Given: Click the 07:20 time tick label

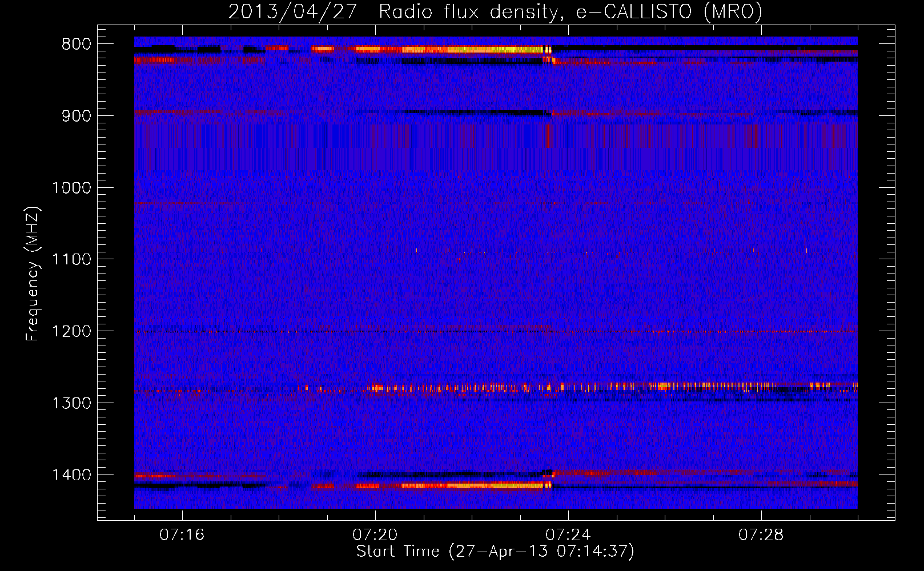Looking at the screenshot, I should tap(375, 535).
